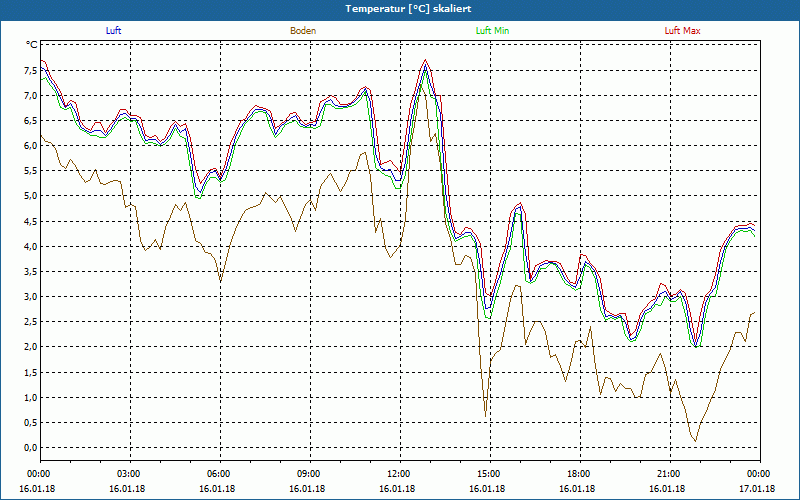Click the '12:00' time axis label
This screenshot has height=500, width=800.
click(401, 474)
